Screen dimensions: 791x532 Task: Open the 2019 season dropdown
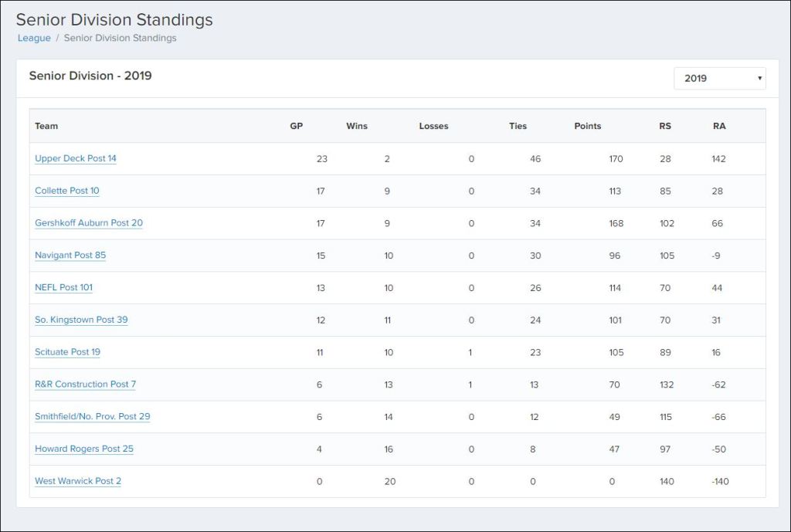click(x=719, y=78)
